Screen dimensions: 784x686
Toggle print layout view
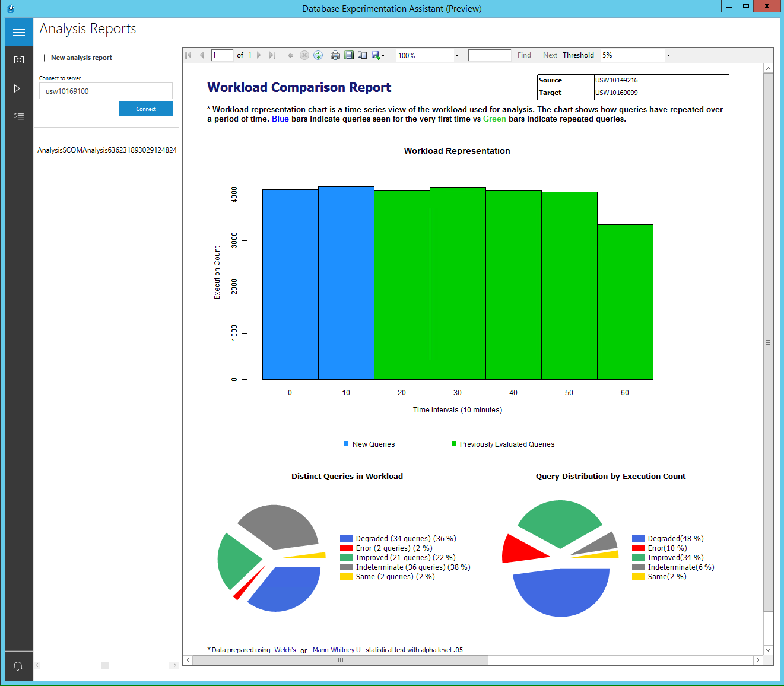349,55
